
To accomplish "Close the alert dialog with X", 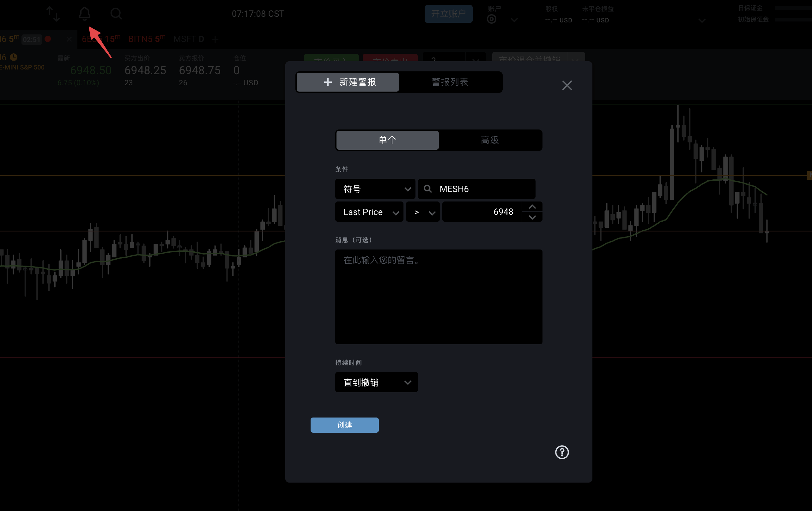I will (567, 85).
